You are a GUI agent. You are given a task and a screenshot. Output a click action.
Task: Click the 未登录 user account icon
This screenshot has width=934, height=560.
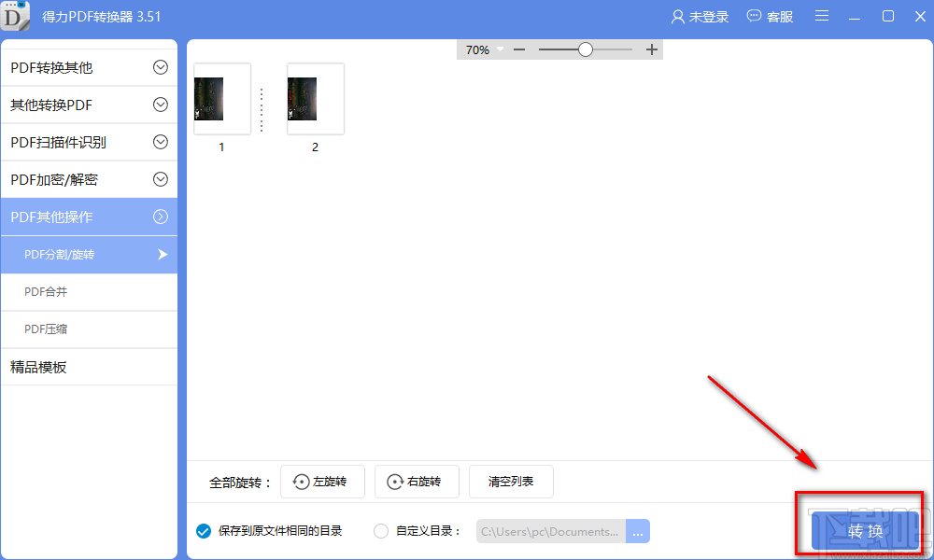pyautogui.click(x=678, y=17)
